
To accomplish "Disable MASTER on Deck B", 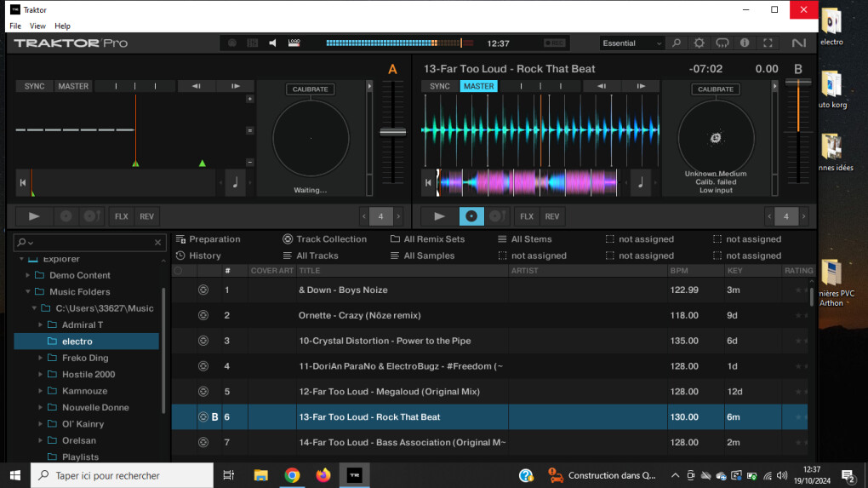I will pyautogui.click(x=479, y=86).
